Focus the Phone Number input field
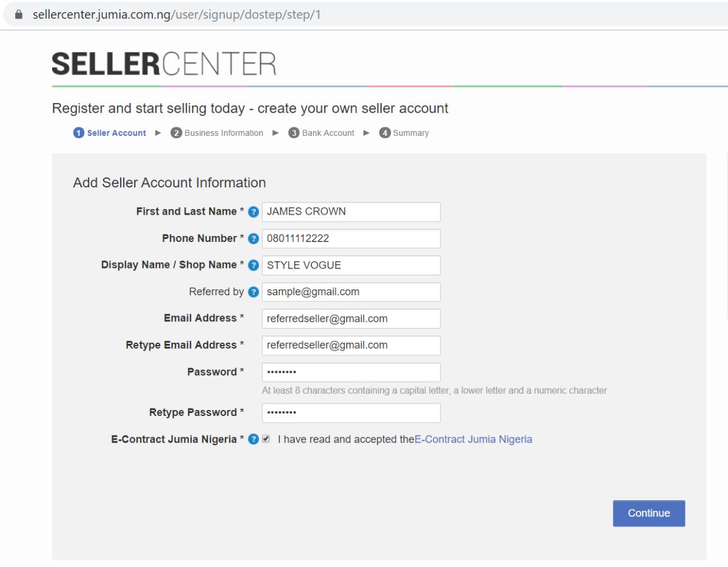This screenshot has height=567, width=728. point(351,238)
